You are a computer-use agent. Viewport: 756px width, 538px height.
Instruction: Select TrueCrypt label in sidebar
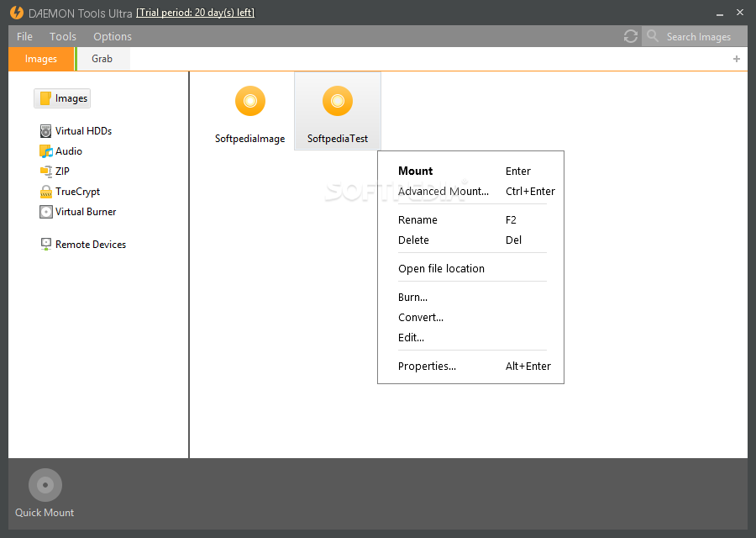[77, 192]
